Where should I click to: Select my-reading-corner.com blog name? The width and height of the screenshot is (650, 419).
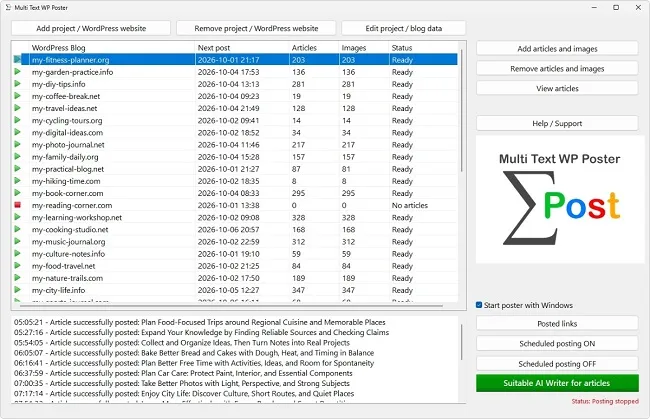click(72, 205)
